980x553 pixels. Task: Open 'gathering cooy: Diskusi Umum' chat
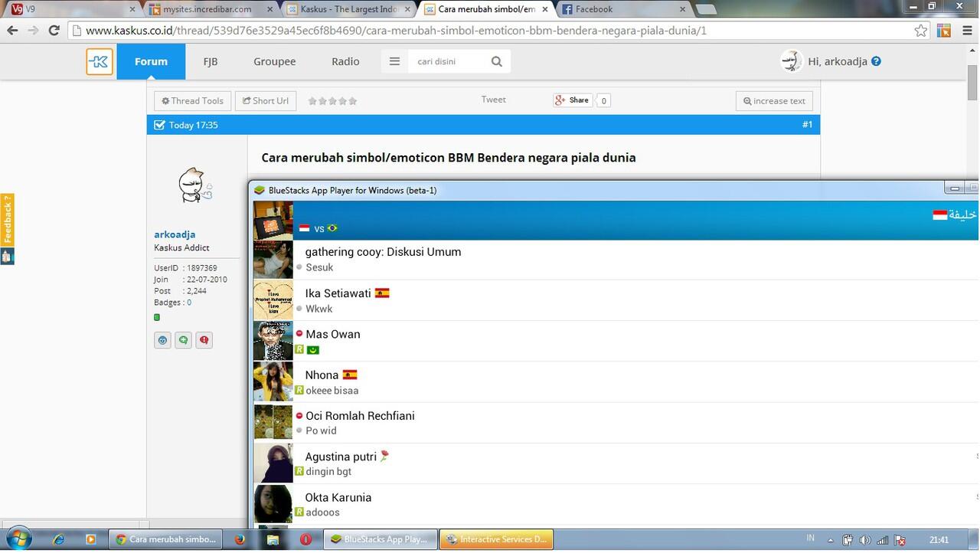click(616, 260)
